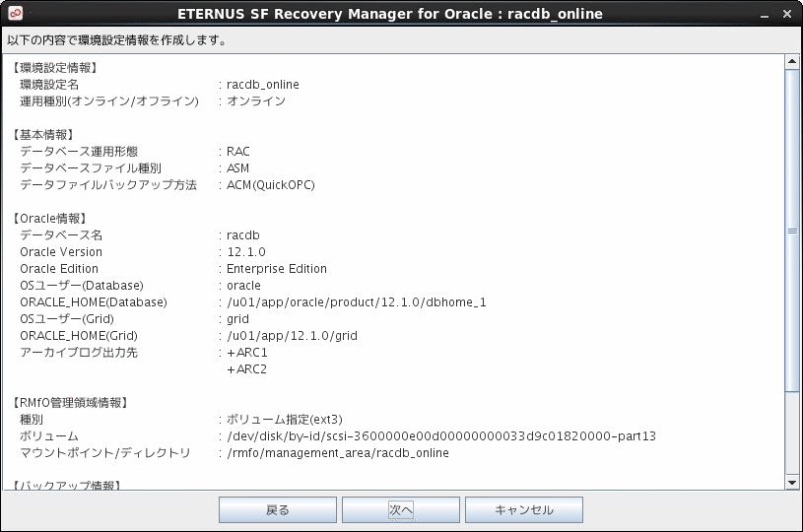Click the dbhome_1 ORACLE_HOME path
The image size is (803, 532).
point(357,302)
